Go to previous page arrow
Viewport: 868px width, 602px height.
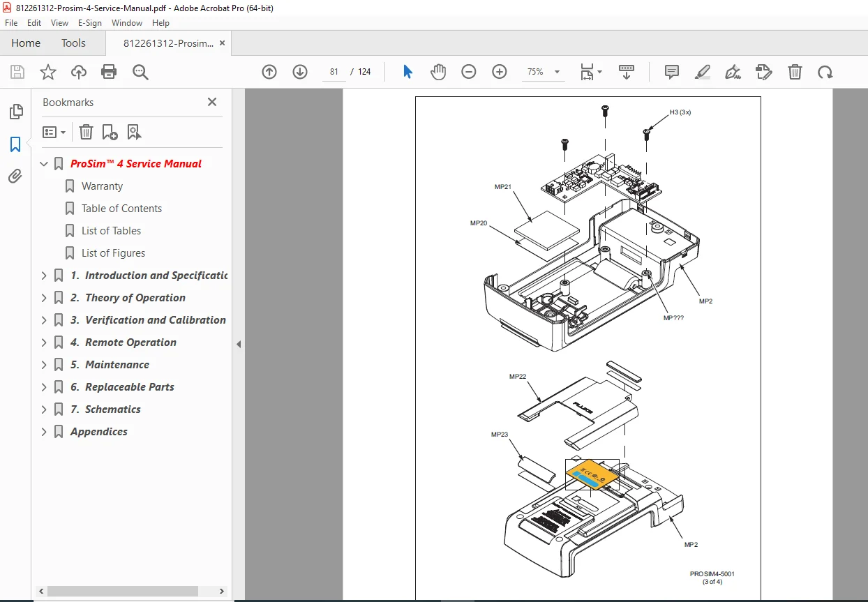click(x=269, y=72)
